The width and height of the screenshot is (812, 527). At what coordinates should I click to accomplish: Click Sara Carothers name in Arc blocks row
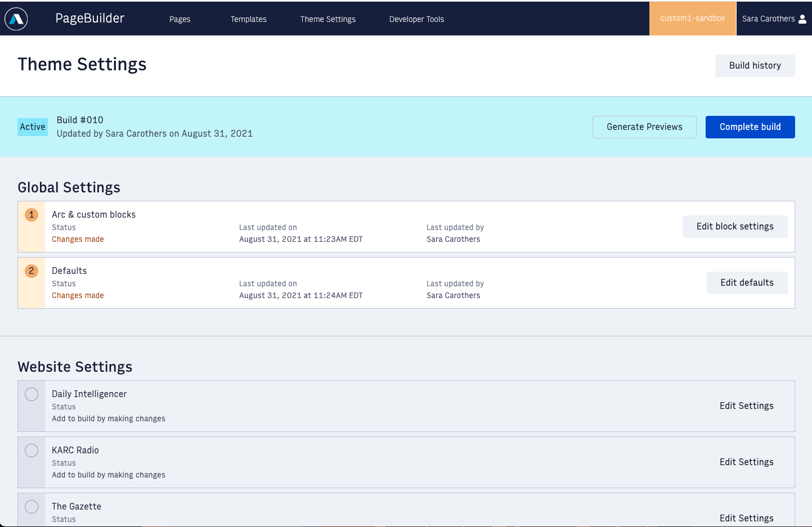(454, 240)
